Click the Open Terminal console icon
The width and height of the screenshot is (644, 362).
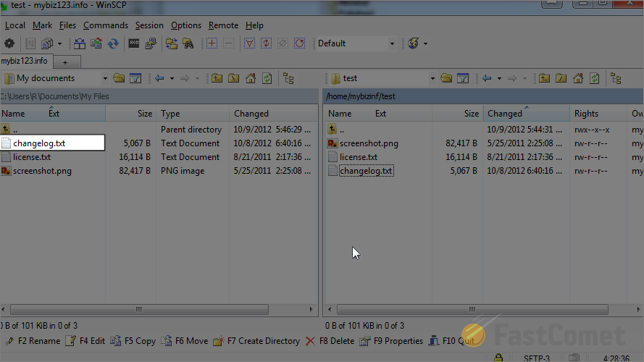(x=134, y=43)
